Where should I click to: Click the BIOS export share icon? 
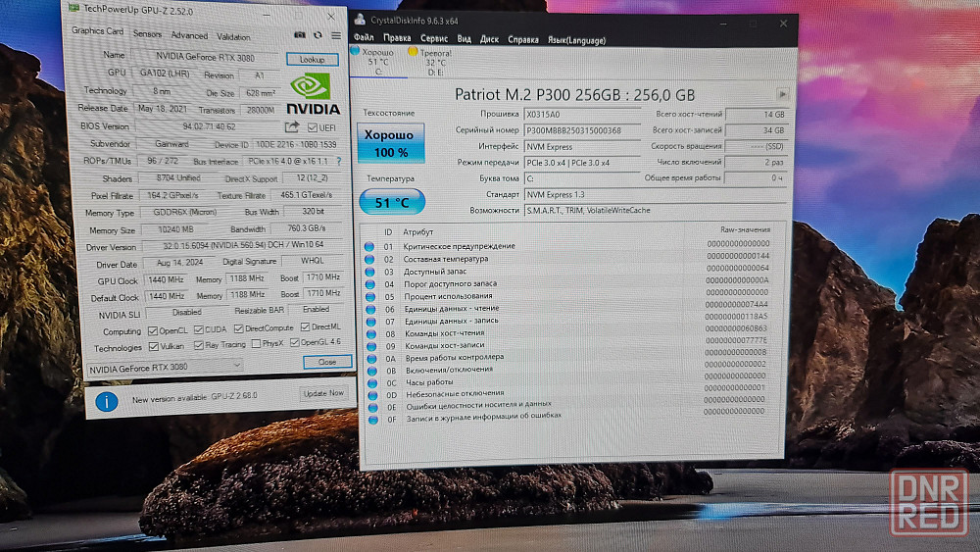(x=292, y=126)
